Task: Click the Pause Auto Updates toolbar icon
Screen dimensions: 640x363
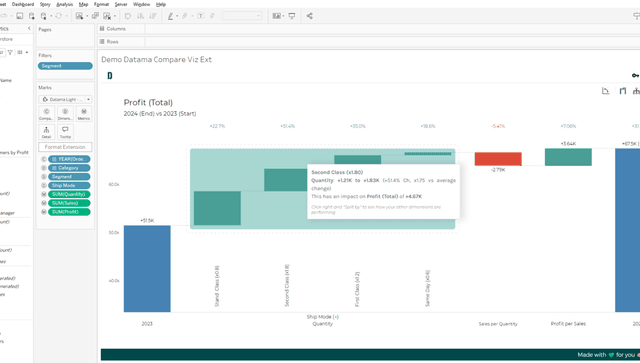Action: coord(44,16)
